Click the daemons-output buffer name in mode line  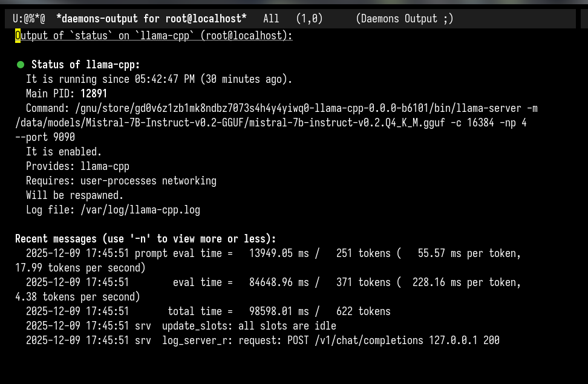point(151,19)
